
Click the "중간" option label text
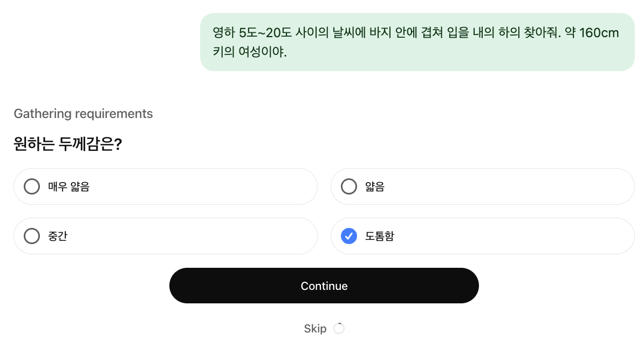(58, 236)
